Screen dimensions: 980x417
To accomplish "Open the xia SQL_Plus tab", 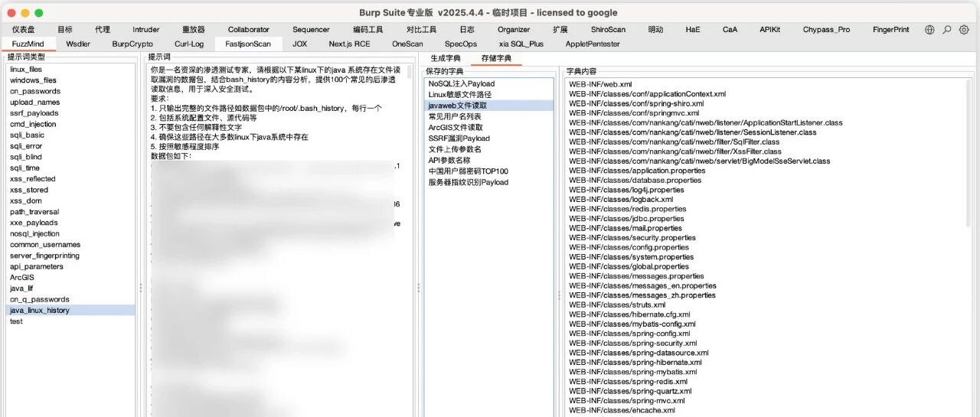I will tap(521, 44).
